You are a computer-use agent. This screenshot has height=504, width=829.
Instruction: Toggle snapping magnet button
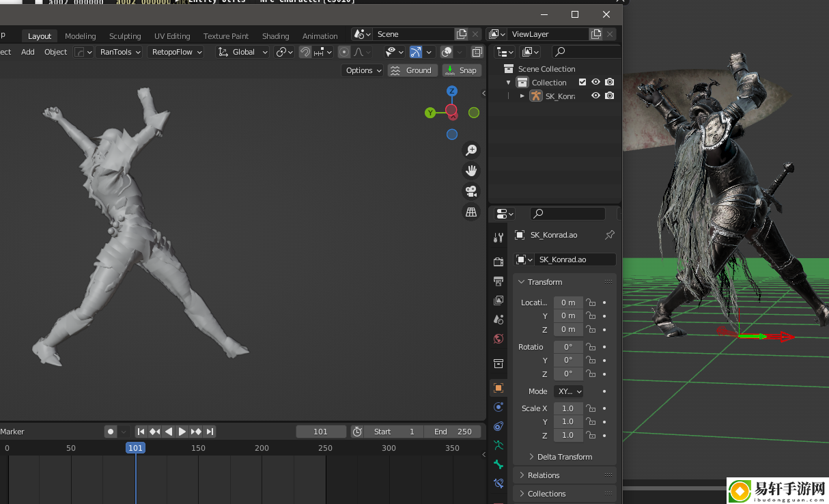point(305,52)
